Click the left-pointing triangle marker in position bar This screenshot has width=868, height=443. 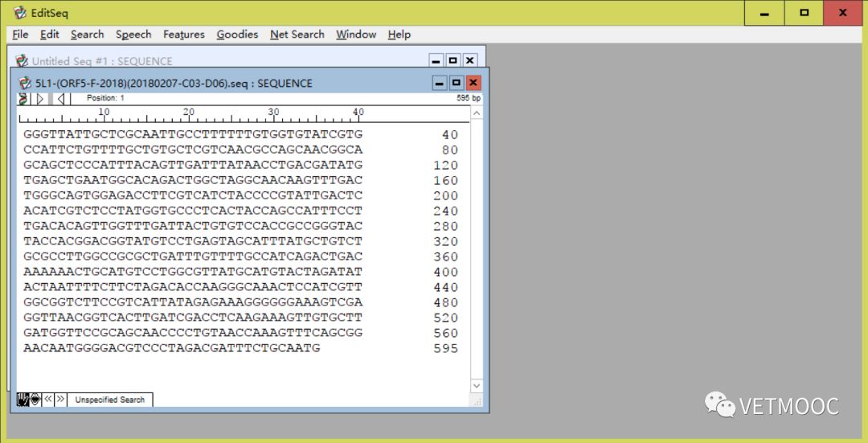[61, 99]
